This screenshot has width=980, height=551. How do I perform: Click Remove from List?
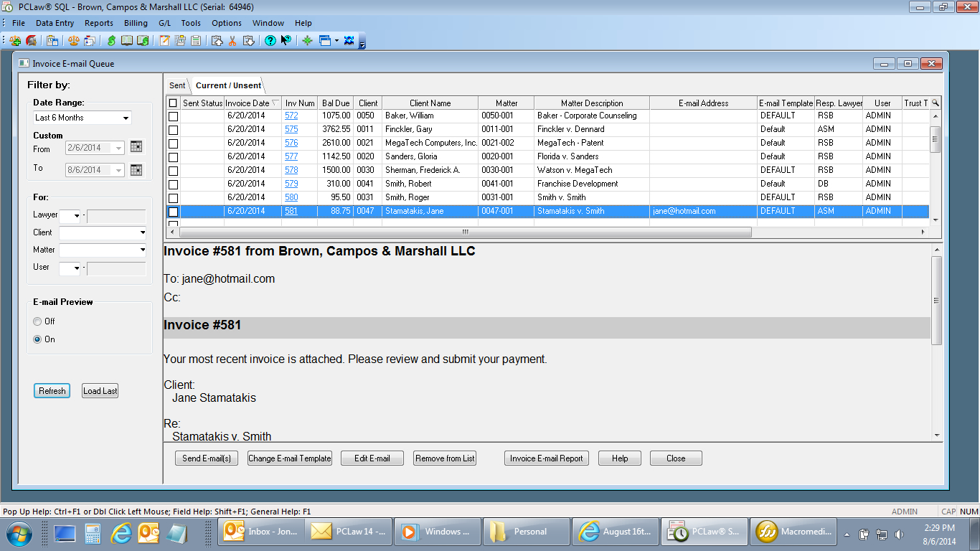coord(445,458)
